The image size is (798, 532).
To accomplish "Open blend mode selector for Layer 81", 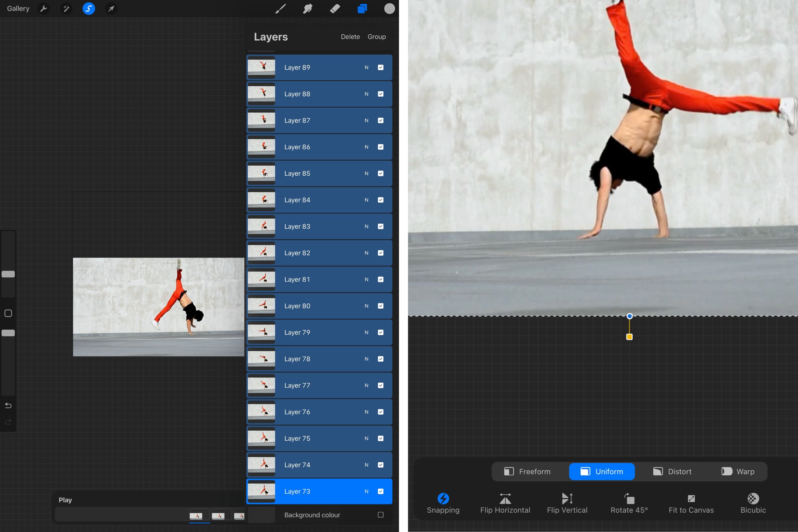I will click(366, 279).
